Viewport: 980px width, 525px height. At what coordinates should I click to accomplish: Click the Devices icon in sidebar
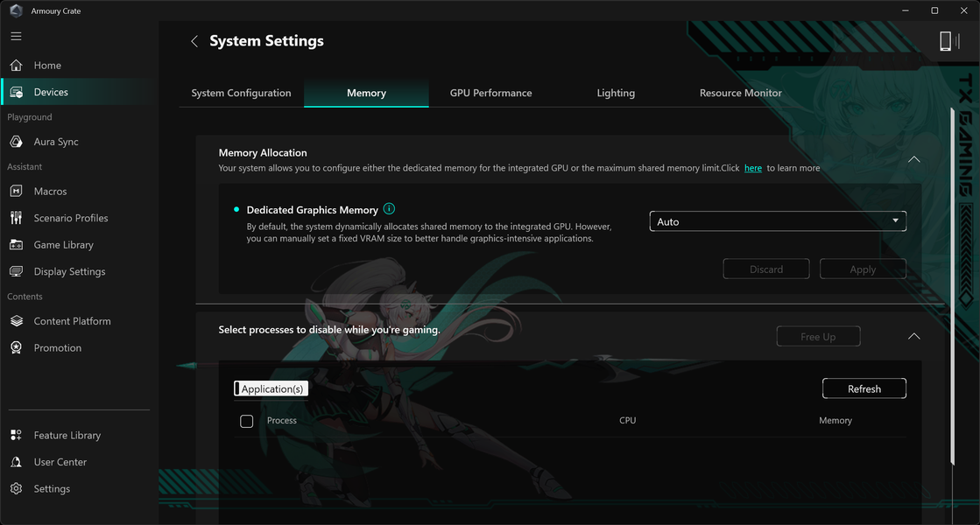click(x=17, y=92)
